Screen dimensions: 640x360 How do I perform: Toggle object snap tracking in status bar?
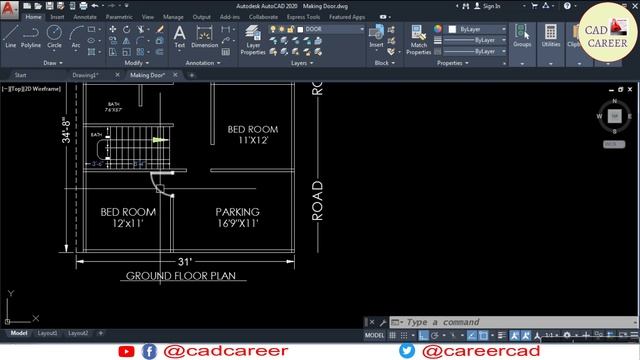pos(472,336)
